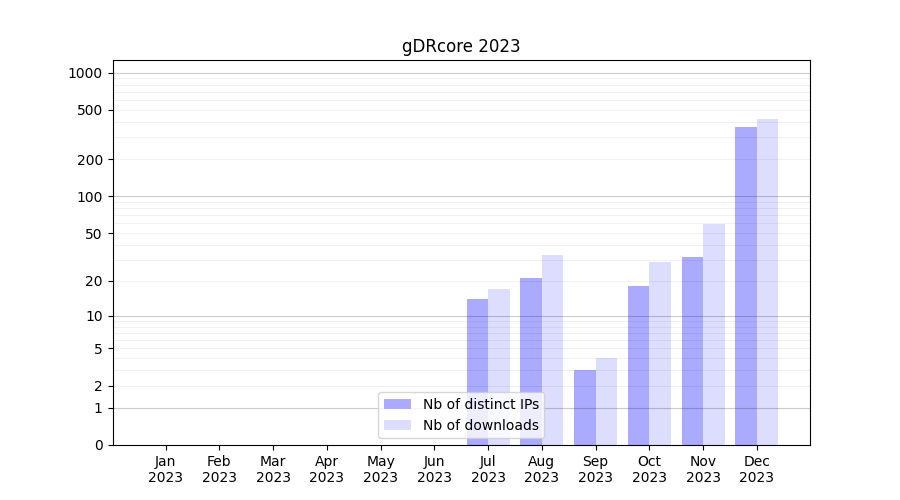The height and width of the screenshot is (500, 900).
Task: Select the Nov 2023 downloads bar
Action: coord(714,334)
